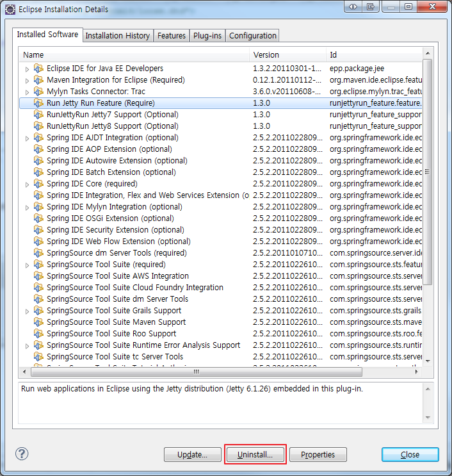Click the RunJettyRun Jetty7 Support feature icon

pyautogui.click(x=38, y=115)
